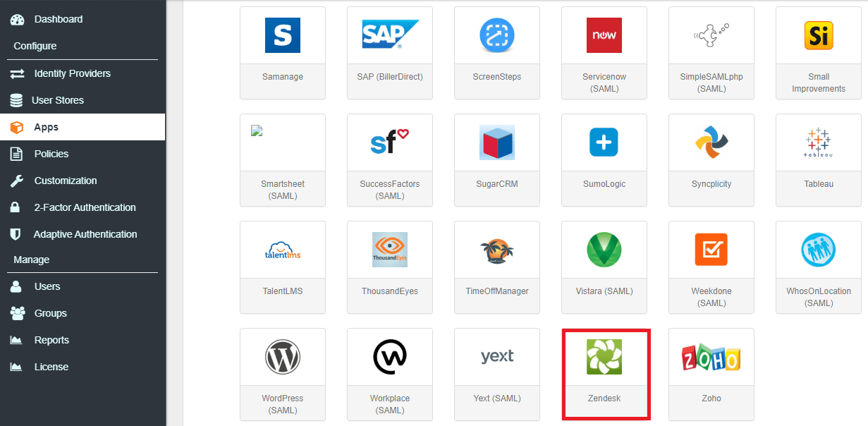
Task: Open the SAP (BillerDirect) app tile
Action: [390, 35]
